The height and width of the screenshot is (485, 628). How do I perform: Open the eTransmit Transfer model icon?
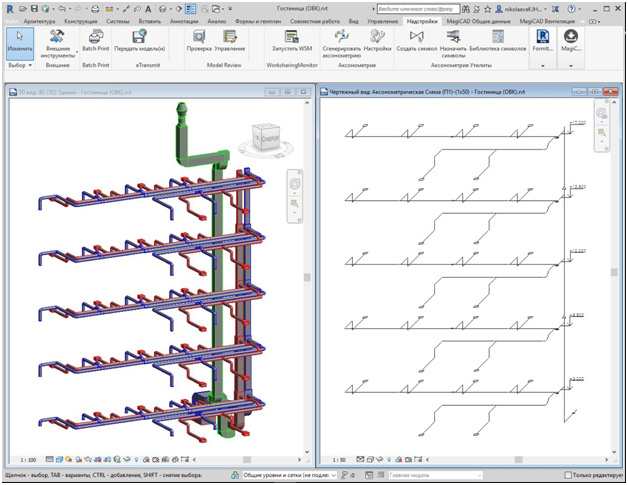[139, 36]
